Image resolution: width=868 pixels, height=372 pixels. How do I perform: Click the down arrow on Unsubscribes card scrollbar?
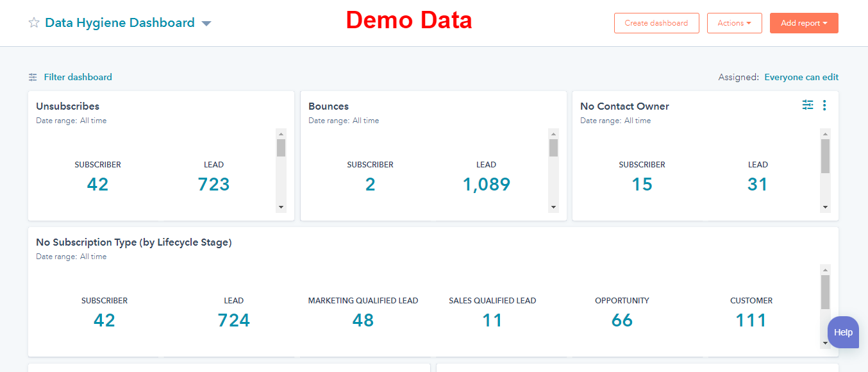[x=281, y=207]
